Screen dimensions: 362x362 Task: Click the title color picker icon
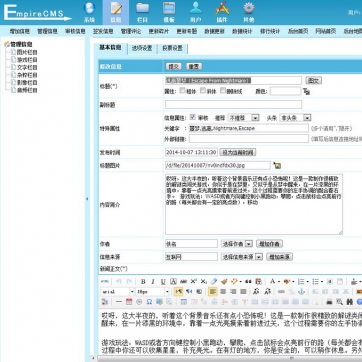pos(306,91)
